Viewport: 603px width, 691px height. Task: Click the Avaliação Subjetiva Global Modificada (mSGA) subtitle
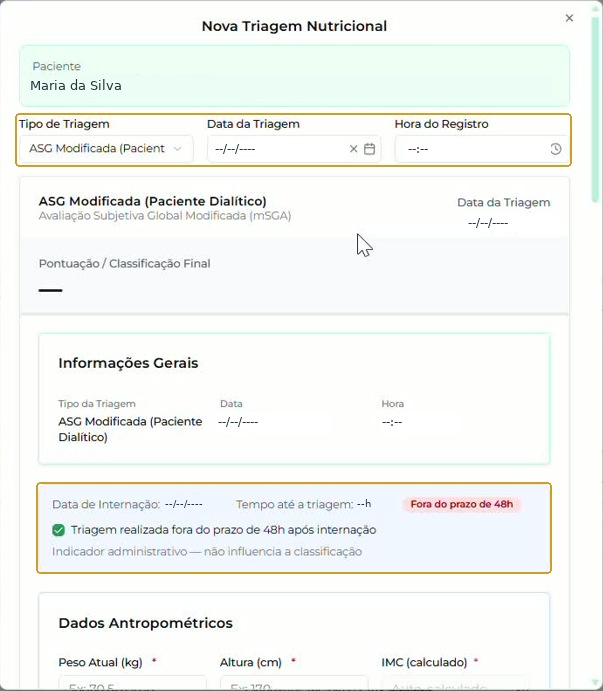(165, 216)
